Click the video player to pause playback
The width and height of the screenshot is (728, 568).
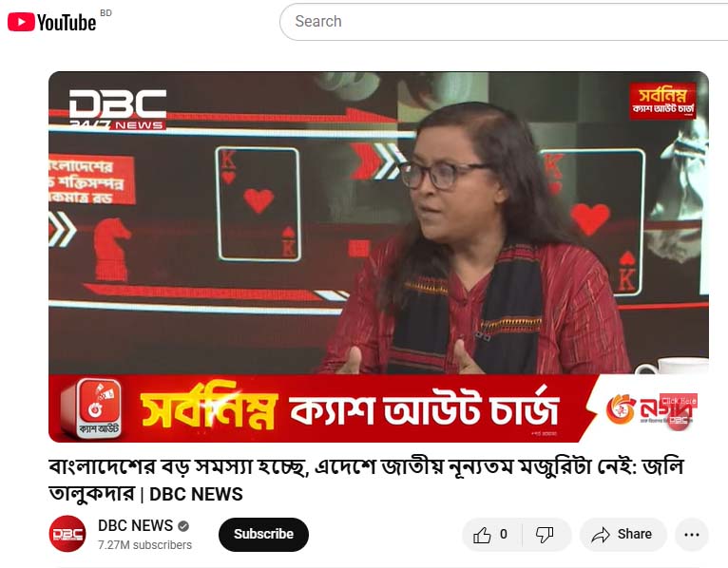(378, 223)
